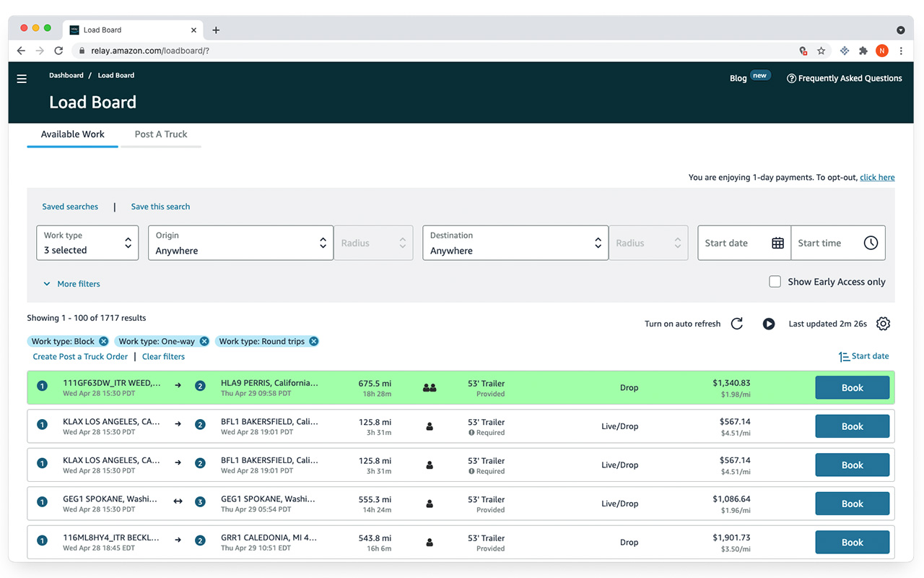Open the Chrome profile avatar N
Viewport: 924px width, 578px height.
click(882, 51)
